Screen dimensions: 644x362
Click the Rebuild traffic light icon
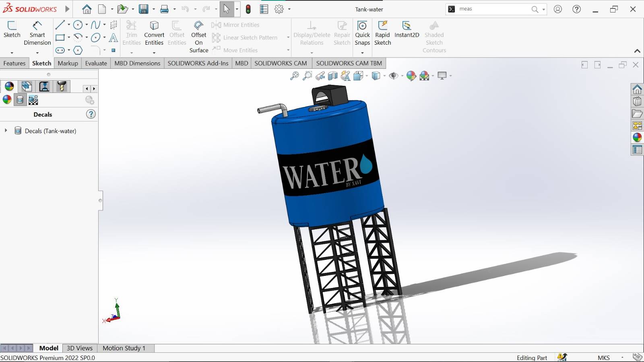click(x=248, y=9)
